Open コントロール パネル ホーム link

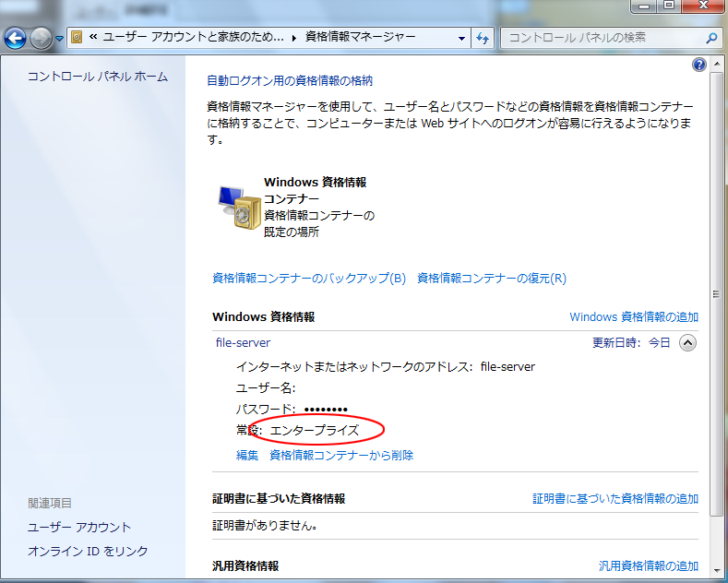pyautogui.click(x=98, y=77)
